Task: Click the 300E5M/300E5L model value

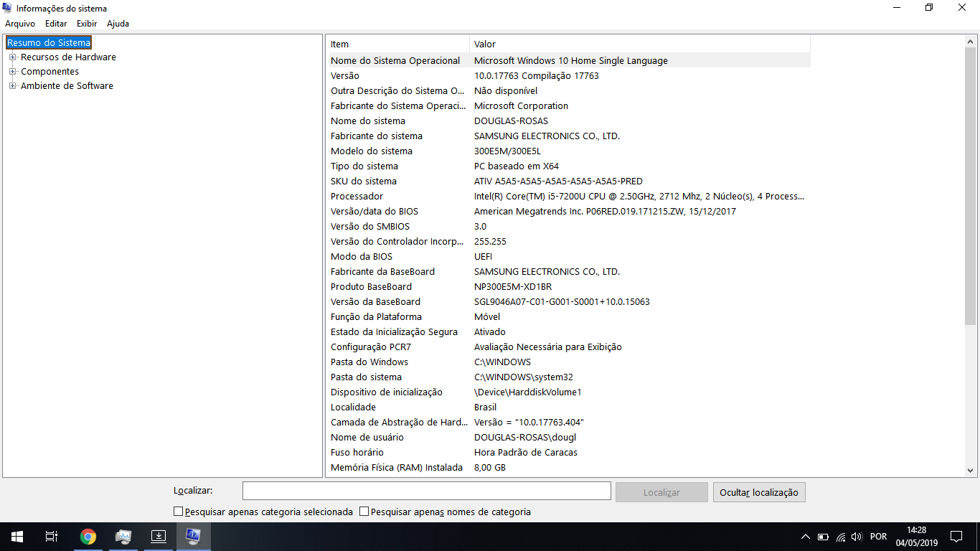Action: [507, 151]
